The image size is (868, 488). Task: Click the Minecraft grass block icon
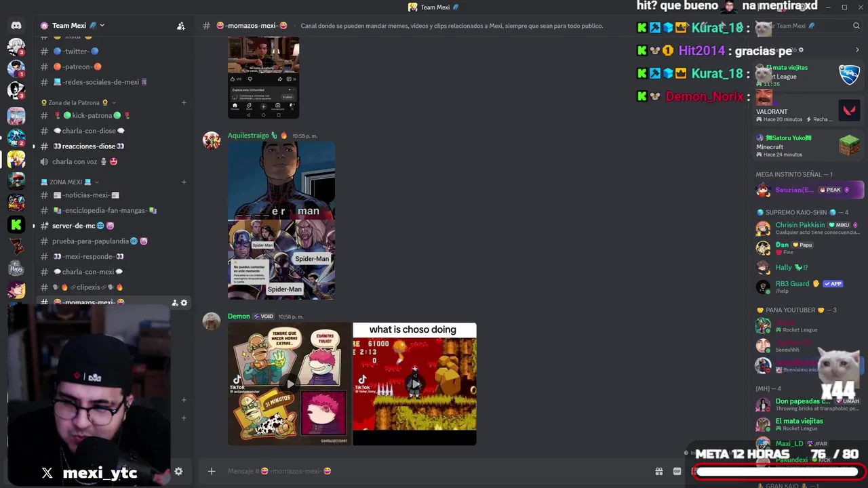click(x=849, y=145)
